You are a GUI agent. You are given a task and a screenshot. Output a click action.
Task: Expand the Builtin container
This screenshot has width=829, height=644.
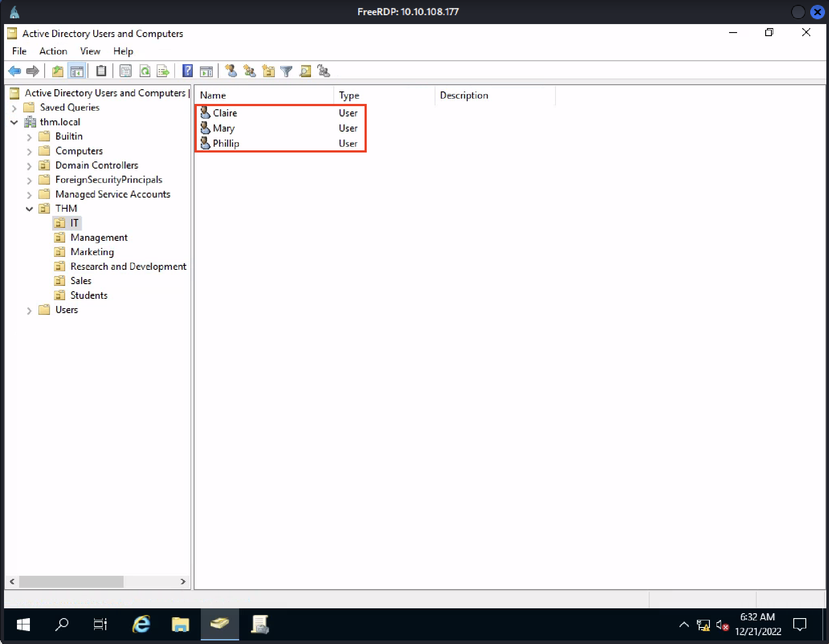29,137
